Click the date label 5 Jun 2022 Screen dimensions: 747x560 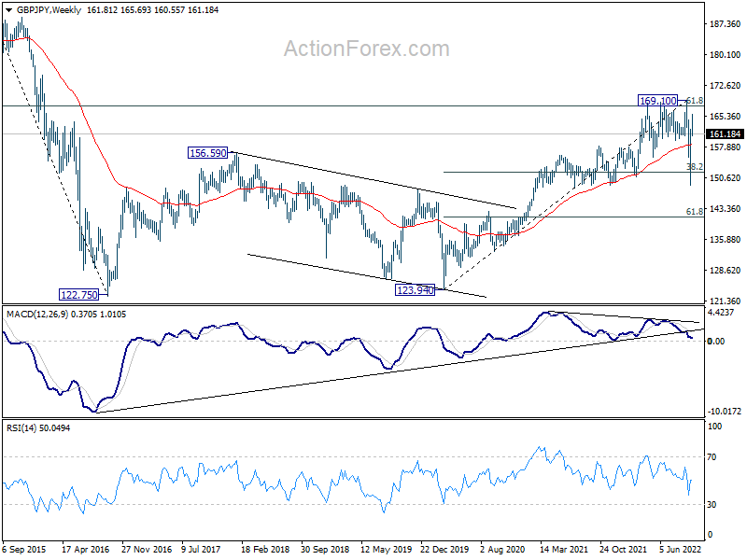click(x=681, y=549)
